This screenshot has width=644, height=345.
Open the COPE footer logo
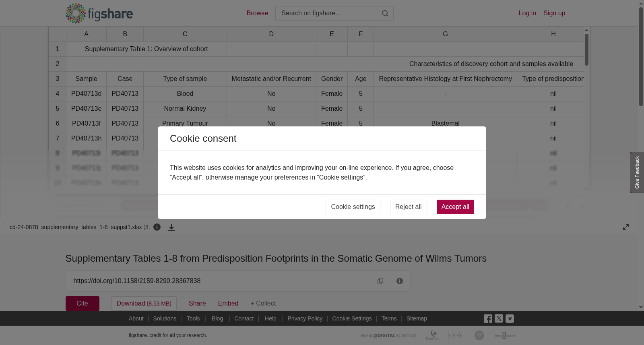(x=456, y=335)
